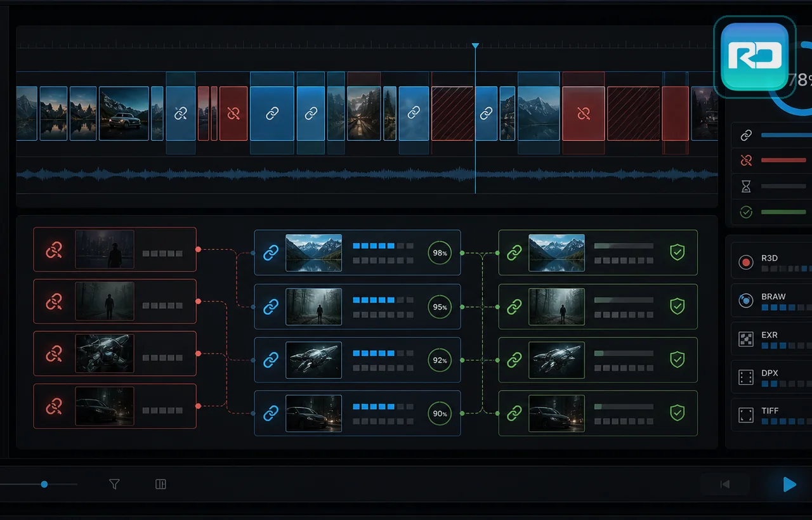Click blue link icon on the 95% card

click(x=271, y=307)
